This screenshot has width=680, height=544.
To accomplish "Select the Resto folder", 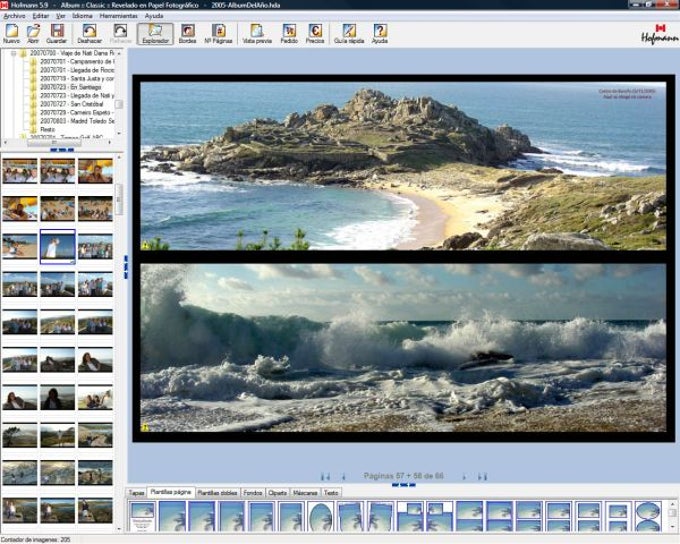I will pos(42,129).
